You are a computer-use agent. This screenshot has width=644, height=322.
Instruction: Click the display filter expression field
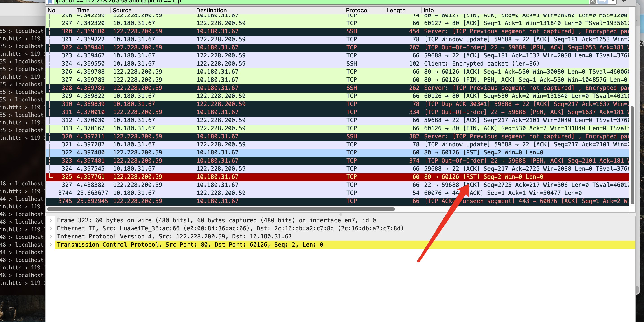pos(300,2)
